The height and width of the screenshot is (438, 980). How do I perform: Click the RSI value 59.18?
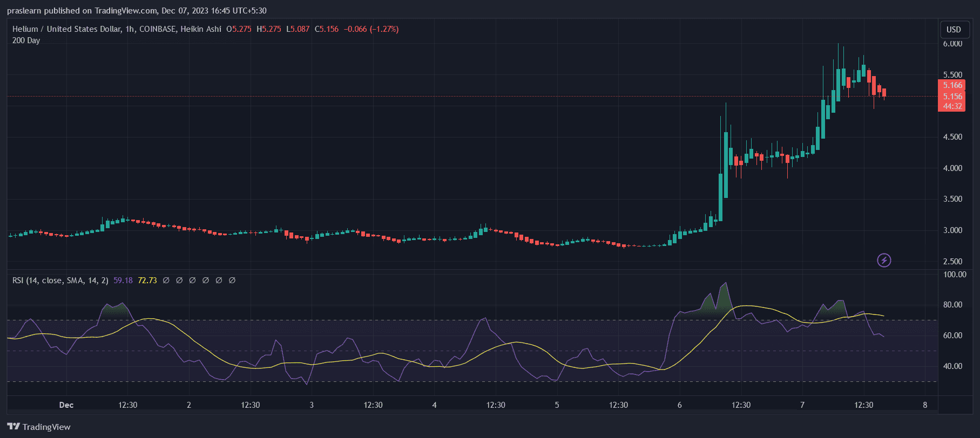(x=123, y=280)
